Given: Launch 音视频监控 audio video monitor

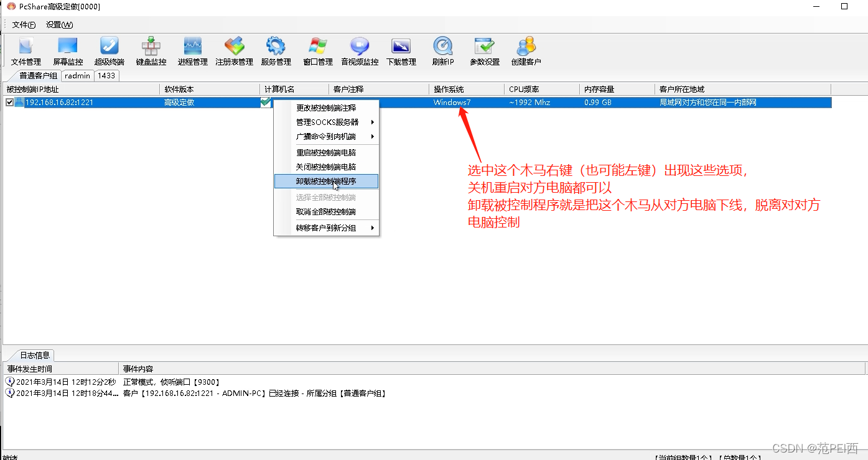Looking at the screenshot, I should click(x=360, y=51).
